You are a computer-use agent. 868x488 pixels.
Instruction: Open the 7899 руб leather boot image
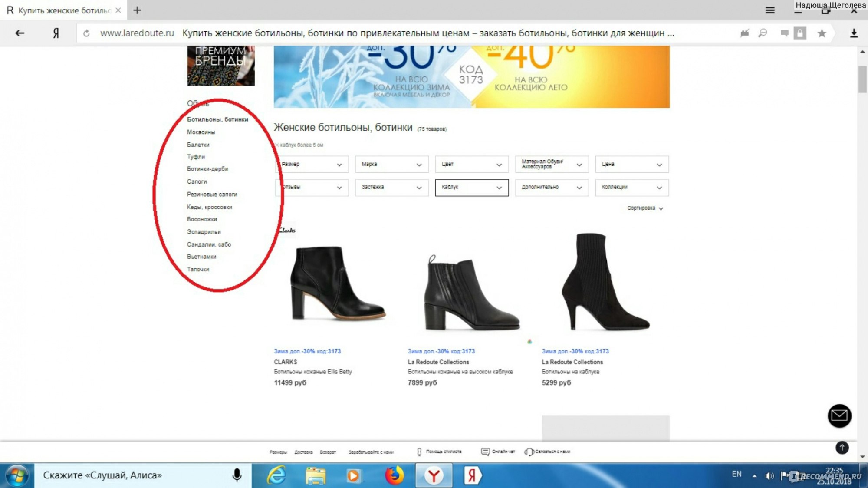tap(472, 293)
